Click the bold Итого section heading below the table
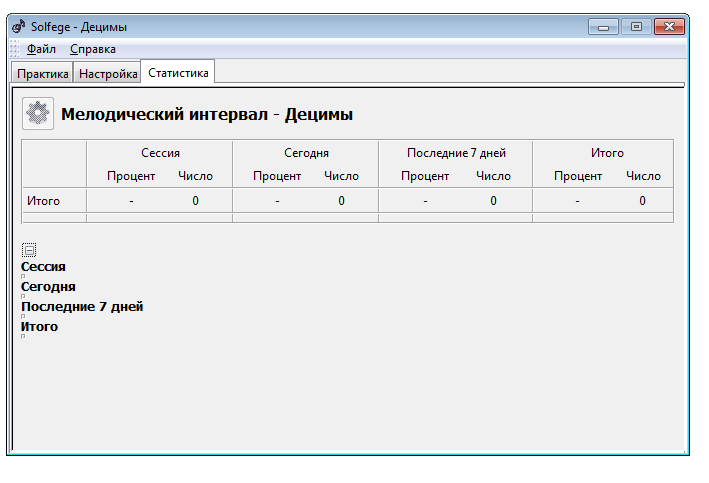Screen dimensions: 709x483 point(39,327)
